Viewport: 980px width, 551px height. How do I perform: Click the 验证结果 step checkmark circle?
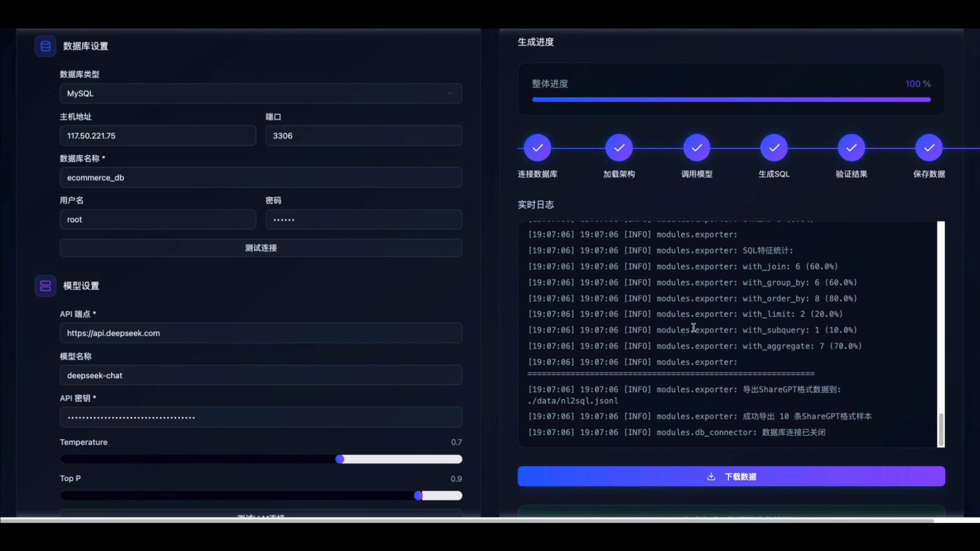pyautogui.click(x=851, y=147)
